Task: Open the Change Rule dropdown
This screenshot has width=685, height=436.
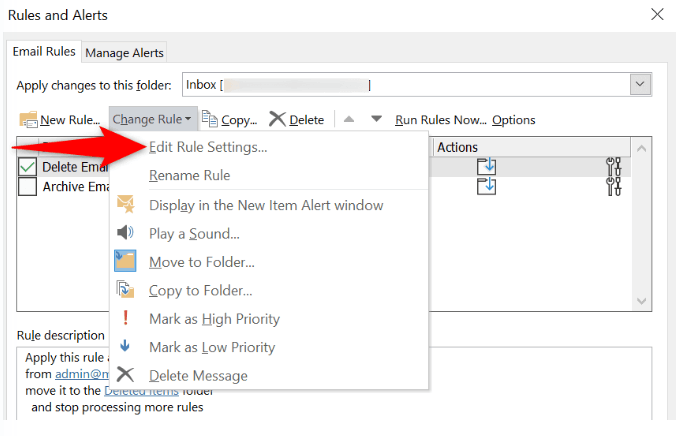Action: coord(153,119)
